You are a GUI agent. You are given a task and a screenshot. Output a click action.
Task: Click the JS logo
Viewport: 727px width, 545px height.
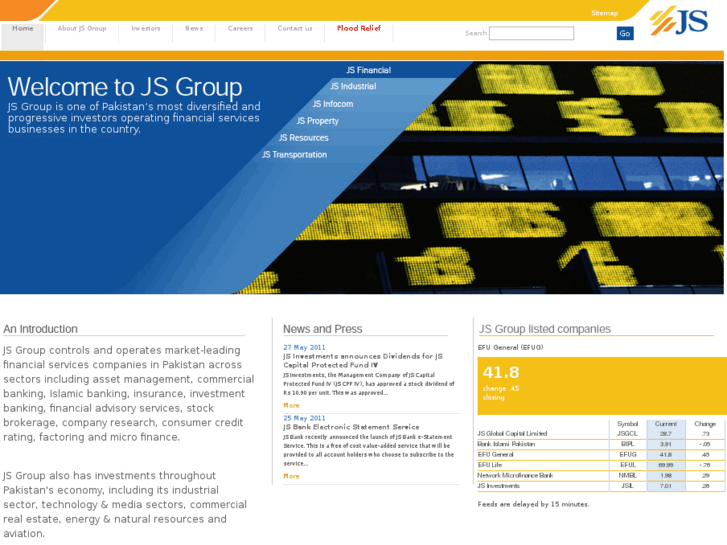[x=679, y=20]
